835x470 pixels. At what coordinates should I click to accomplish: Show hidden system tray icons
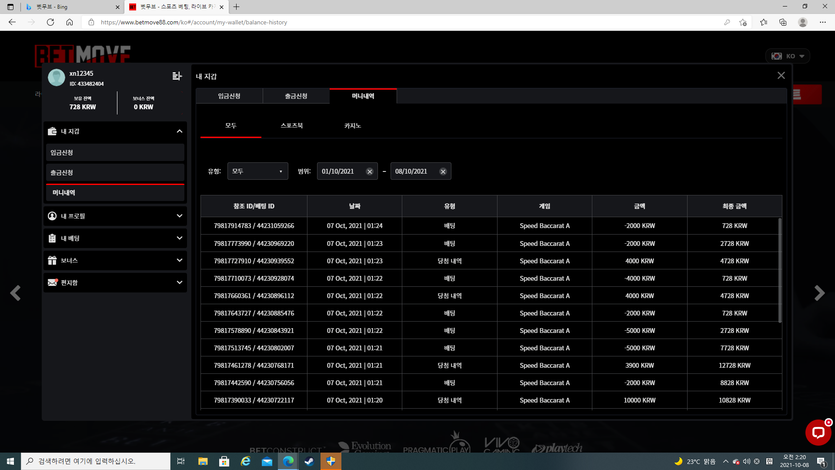click(725, 461)
